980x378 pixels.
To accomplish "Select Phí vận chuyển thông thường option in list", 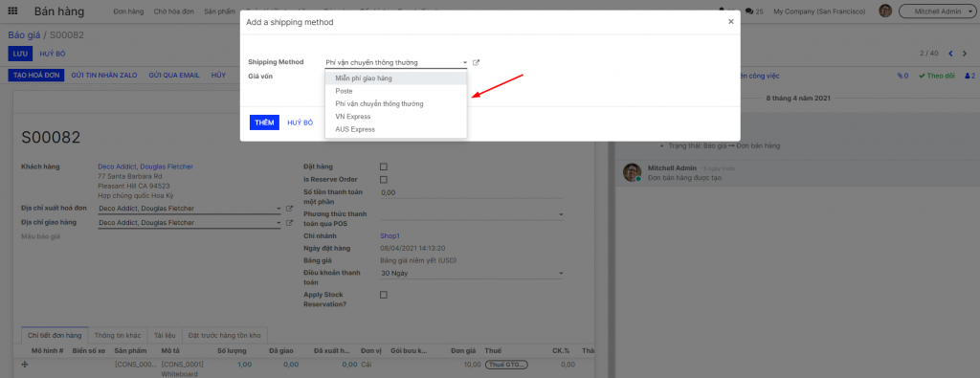I will click(x=395, y=103).
